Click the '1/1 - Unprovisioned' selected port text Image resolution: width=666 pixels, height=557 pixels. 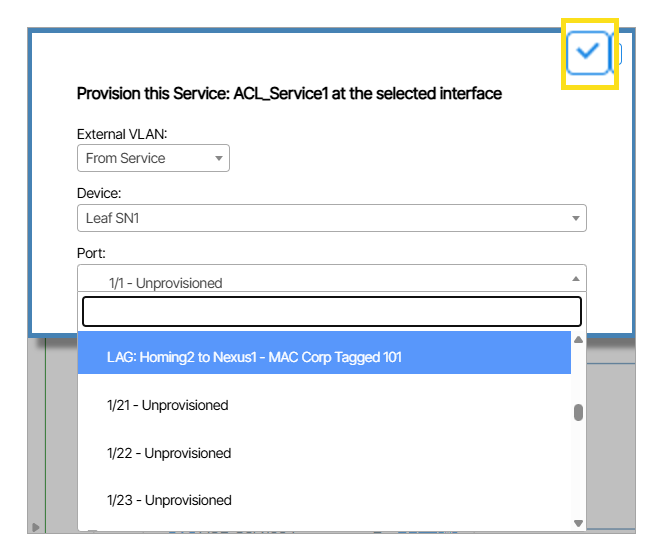tap(165, 283)
